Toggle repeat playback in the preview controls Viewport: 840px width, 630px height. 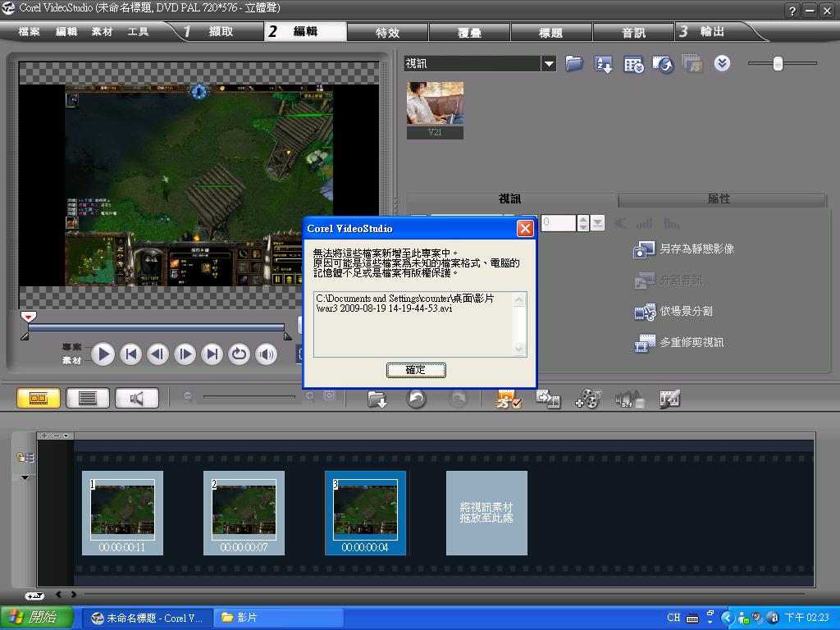click(239, 354)
